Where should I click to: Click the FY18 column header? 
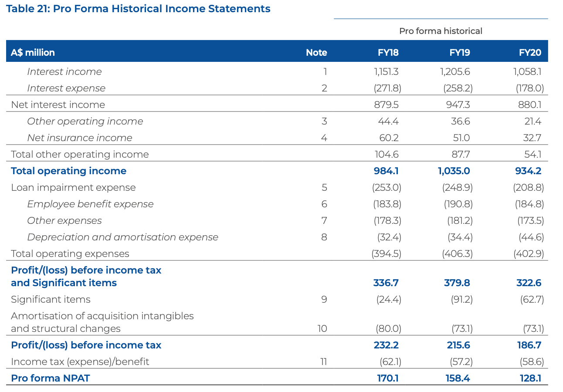coord(388,53)
